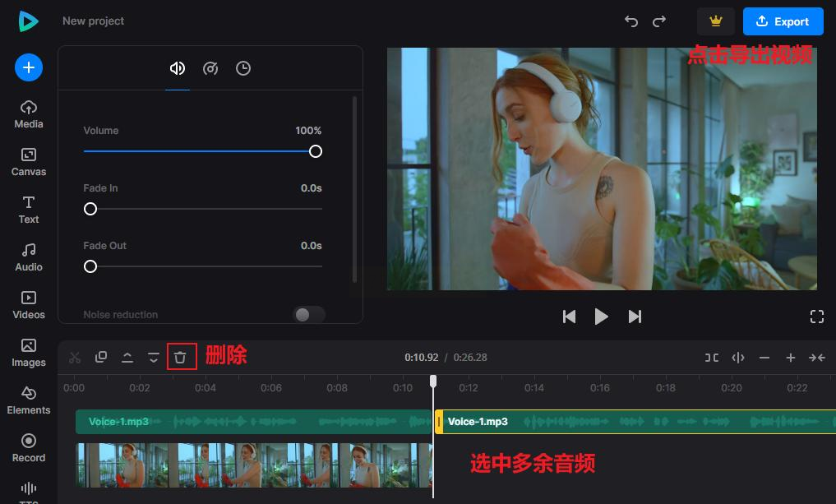
Task: Click the Export button
Action: pos(783,21)
